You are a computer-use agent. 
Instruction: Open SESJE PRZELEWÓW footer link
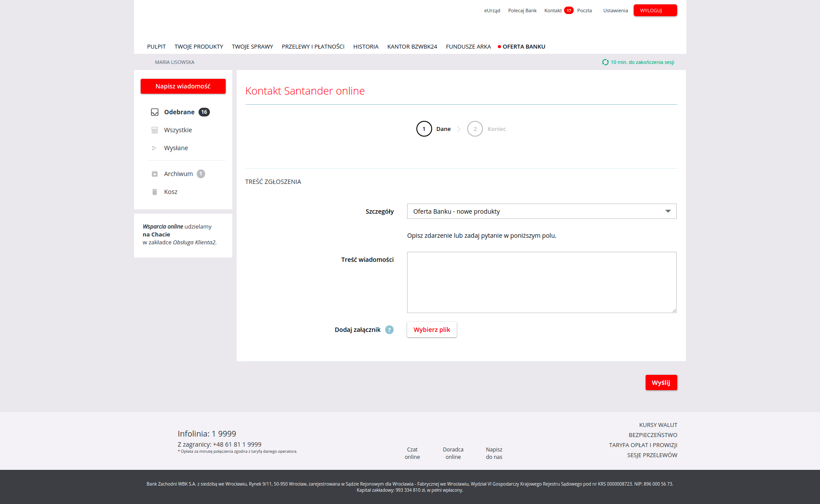click(652, 455)
